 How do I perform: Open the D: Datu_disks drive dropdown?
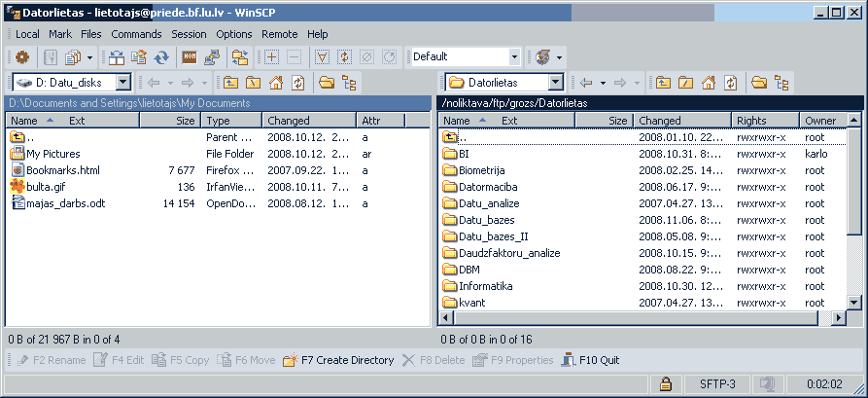pos(124,83)
